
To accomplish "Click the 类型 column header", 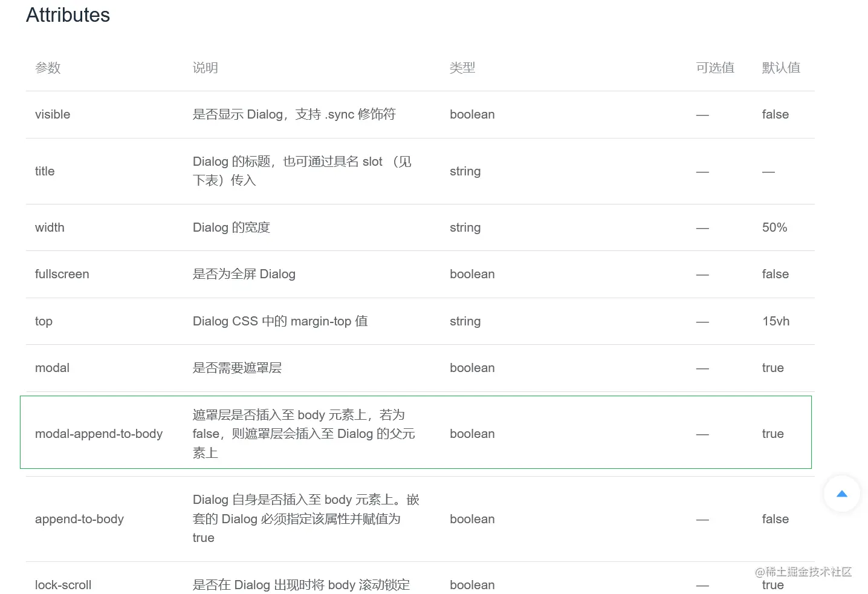I will click(x=462, y=68).
